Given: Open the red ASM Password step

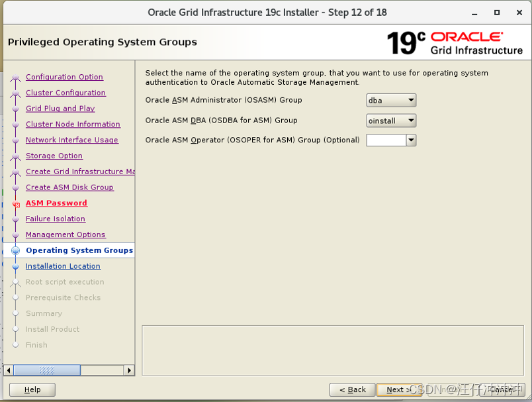Looking at the screenshot, I should tap(56, 203).
